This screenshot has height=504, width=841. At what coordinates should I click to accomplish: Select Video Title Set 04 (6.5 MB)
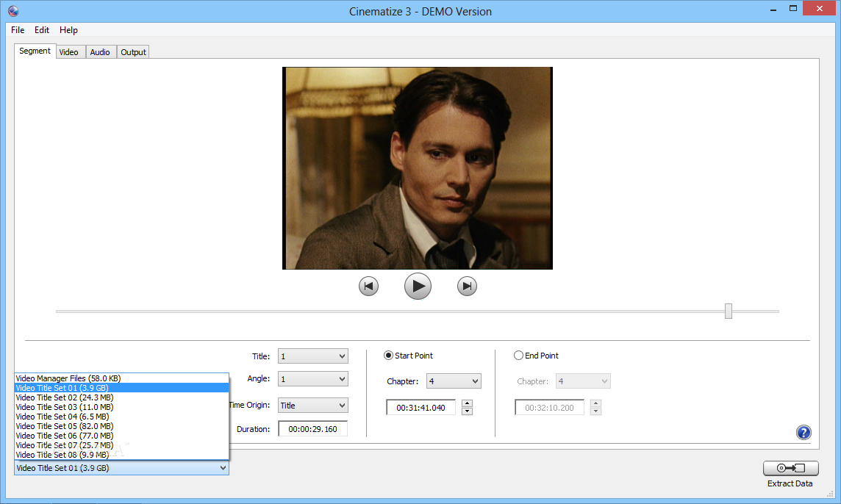tap(122, 417)
